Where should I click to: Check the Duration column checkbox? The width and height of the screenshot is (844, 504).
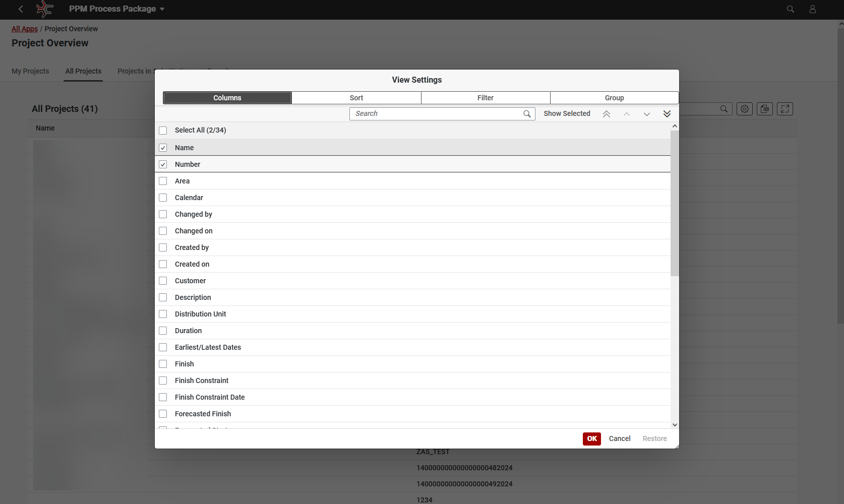coord(163,331)
